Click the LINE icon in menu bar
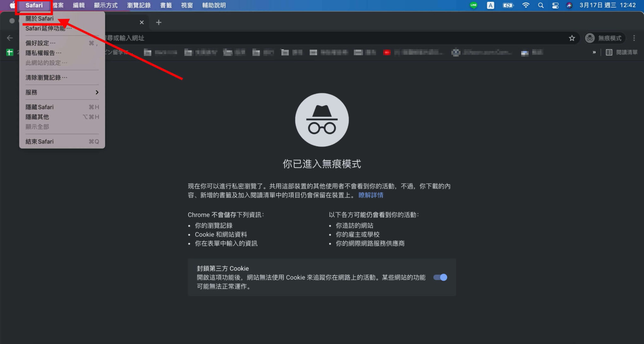This screenshot has width=644, height=344. pos(473,5)
